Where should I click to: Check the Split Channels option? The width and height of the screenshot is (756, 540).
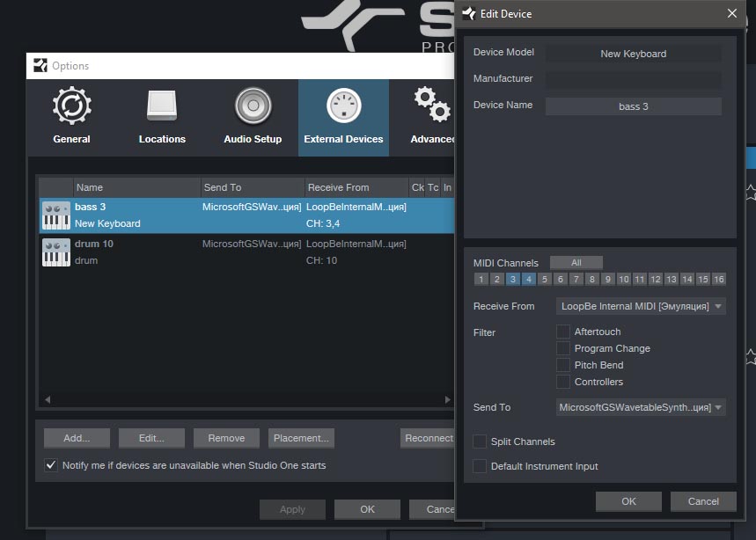click(480, 441)
